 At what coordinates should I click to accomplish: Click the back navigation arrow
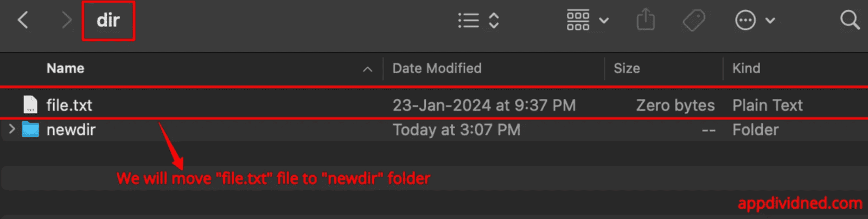[x=23, y=21]
